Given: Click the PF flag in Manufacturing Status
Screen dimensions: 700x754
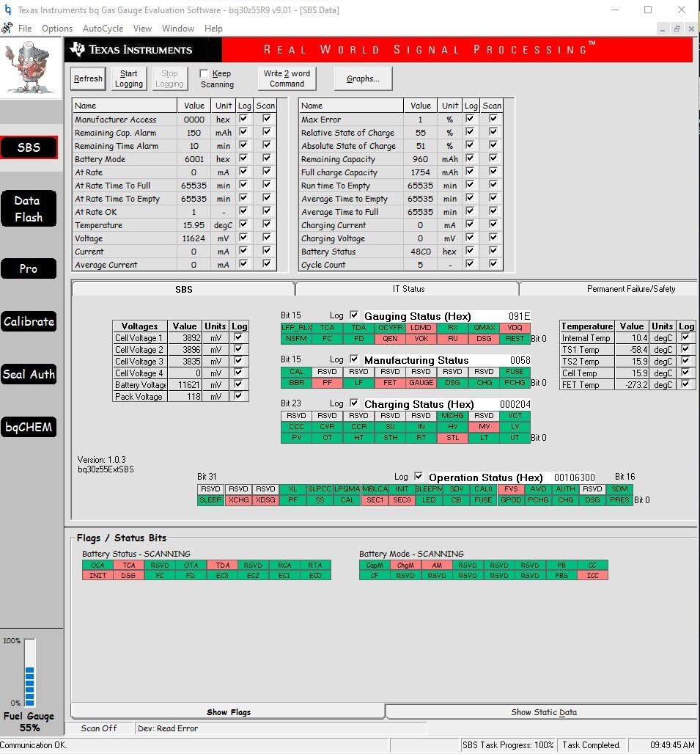Looking at the screenshot, I should [327, 383].
